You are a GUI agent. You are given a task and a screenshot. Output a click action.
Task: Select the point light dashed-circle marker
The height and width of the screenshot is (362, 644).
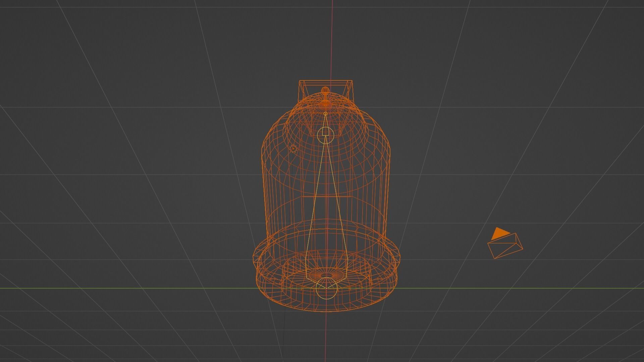pyautogui.click(x=293, y=149)
